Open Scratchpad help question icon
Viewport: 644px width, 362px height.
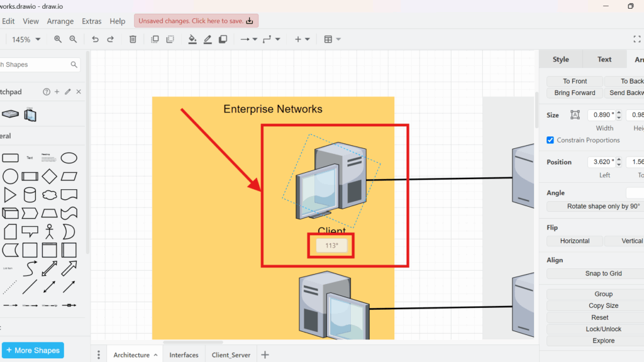[47, 92]
